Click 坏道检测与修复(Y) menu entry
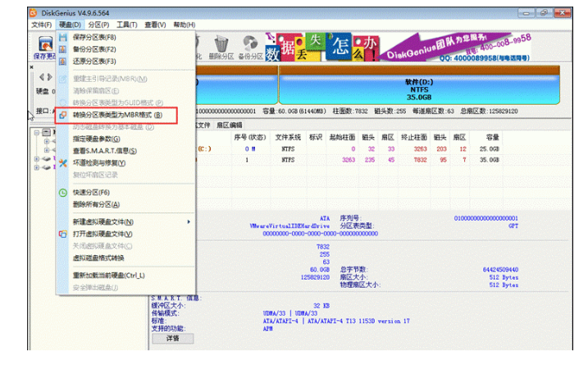Image resolution: width=588 pixels, height=370 pixels. coord(99,163)
